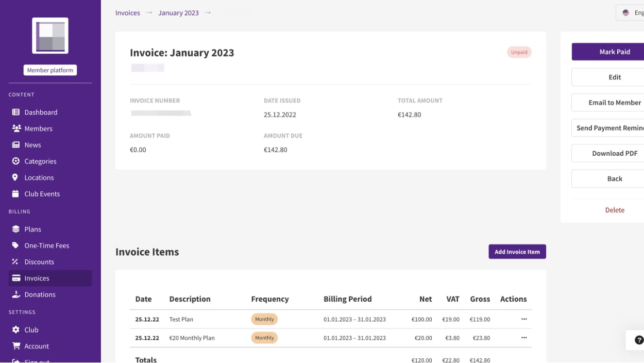Click the Donations hand icon
This screenshot has width=644, height=363.
(16, 294)
